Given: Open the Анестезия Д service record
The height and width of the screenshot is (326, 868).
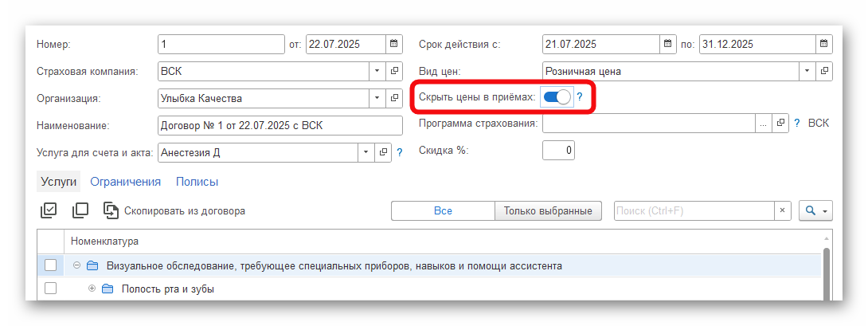Looking at the screenshot, I should click(x=383, y=152).
